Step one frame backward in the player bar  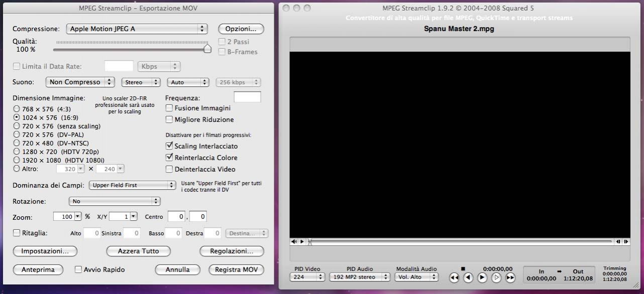[618, 241]
